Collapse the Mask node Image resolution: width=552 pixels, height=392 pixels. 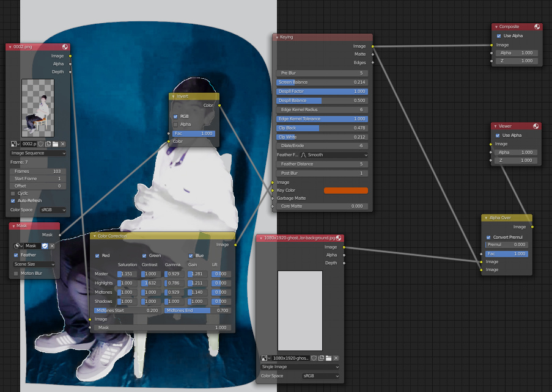(13, 226)
